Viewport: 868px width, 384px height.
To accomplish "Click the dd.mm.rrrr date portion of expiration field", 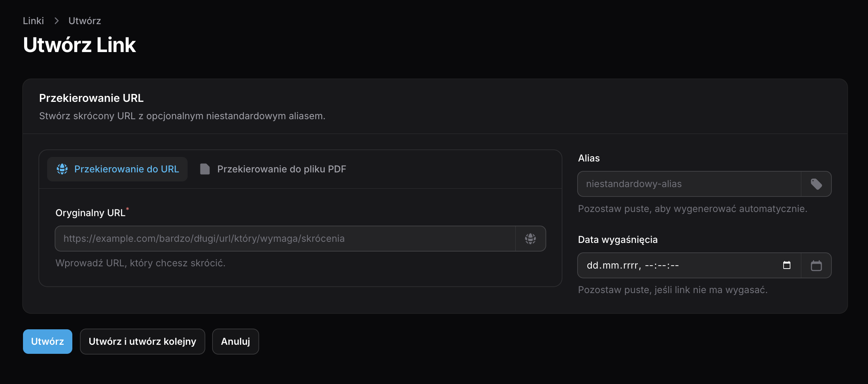I will [x=612, y=266].
